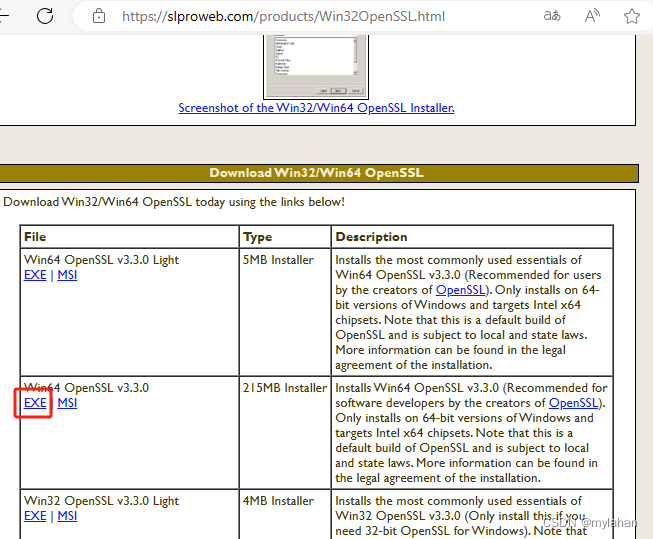Image resolution: width=653 pixels, height=539 pixels.
Task: Download EXE for Win64 OpenSSL v3.3.0 Light
Action: coord(35,275)
